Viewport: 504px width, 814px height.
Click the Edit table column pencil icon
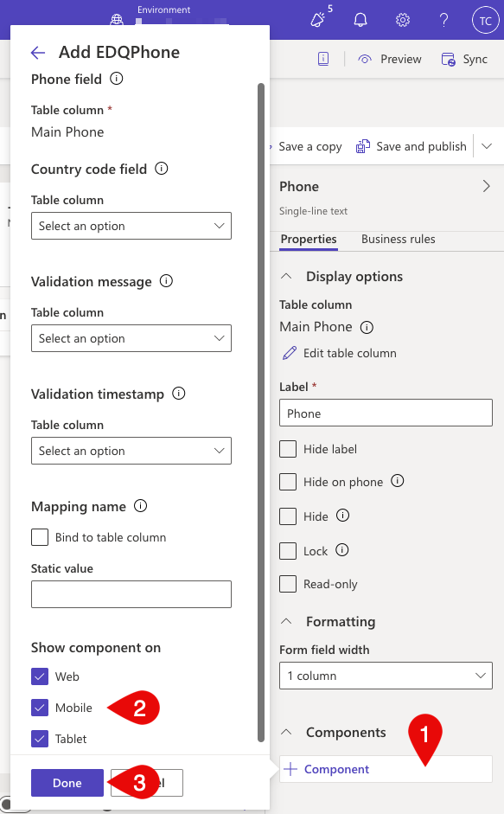click(x=290, y=353)
